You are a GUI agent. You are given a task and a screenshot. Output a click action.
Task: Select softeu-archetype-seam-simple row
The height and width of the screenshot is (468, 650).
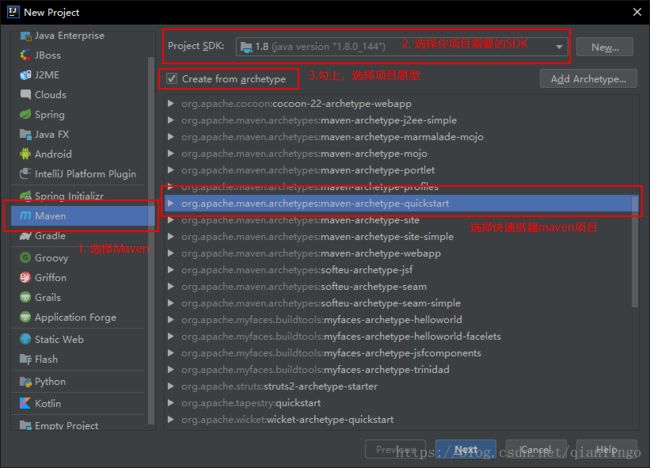point(398,303)
